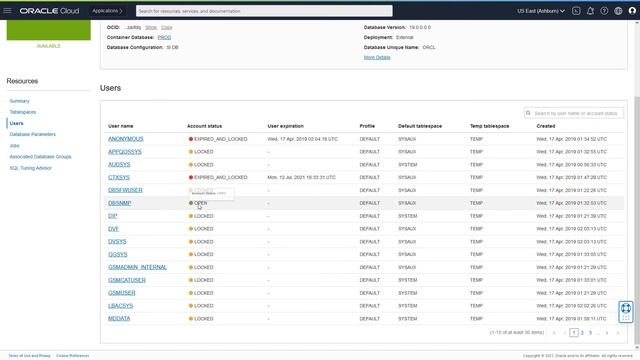Expand the Applications menu
Image resolution: width=640 pixels, height=360 pixels.
107,11
